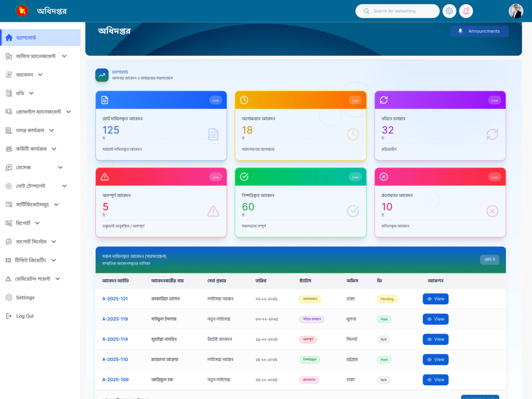Open the notifications bell icon
Viewport: 532px width, 399px height.
466,11
